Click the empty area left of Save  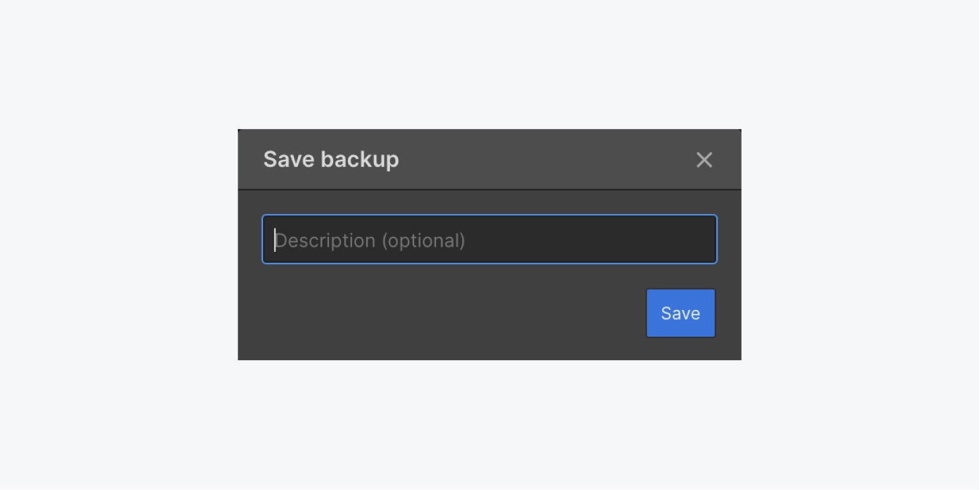pyautogui.click(x=450, y=313)
